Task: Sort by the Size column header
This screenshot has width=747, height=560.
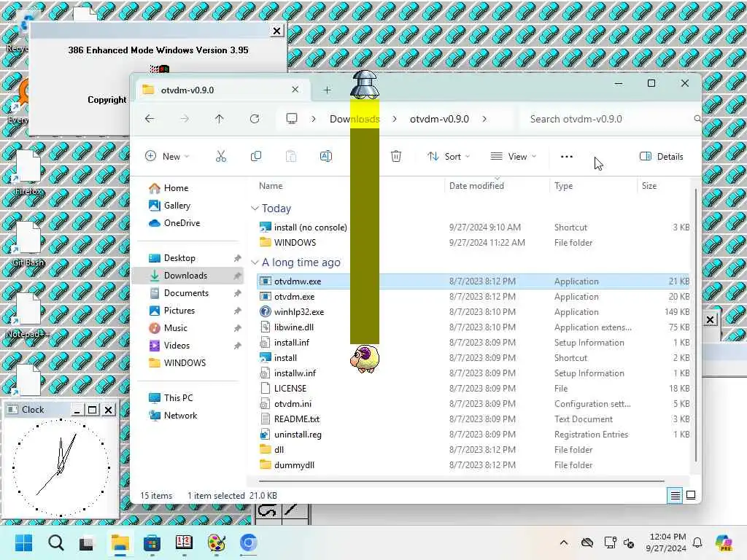Action: click(x=649, y=186)
